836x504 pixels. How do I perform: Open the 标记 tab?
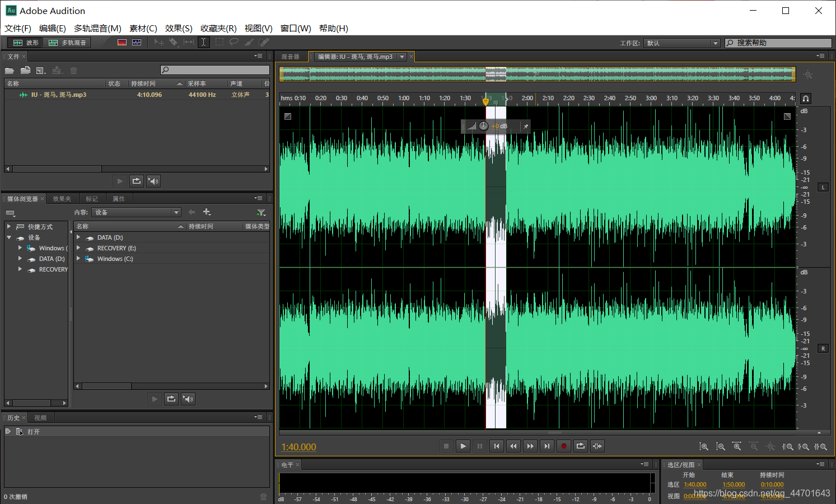coord(92,199)
